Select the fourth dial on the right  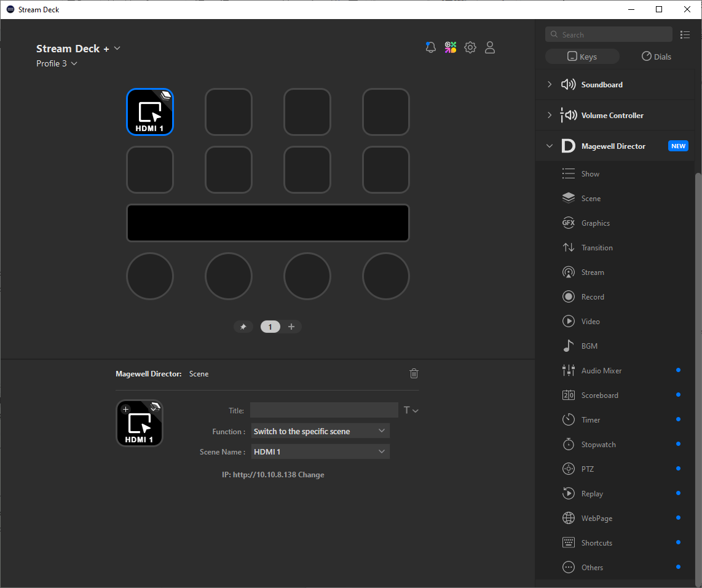(x=386, y=276)
